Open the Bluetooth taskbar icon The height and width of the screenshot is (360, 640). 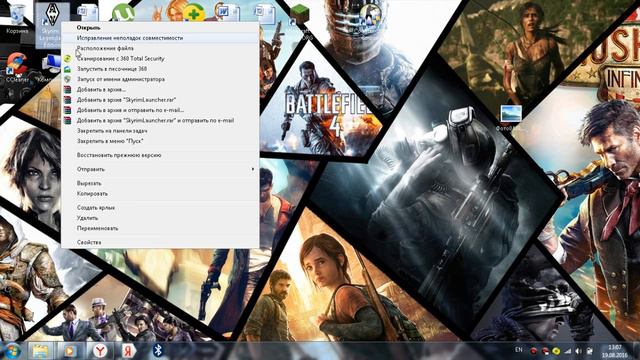coord(158,350)
